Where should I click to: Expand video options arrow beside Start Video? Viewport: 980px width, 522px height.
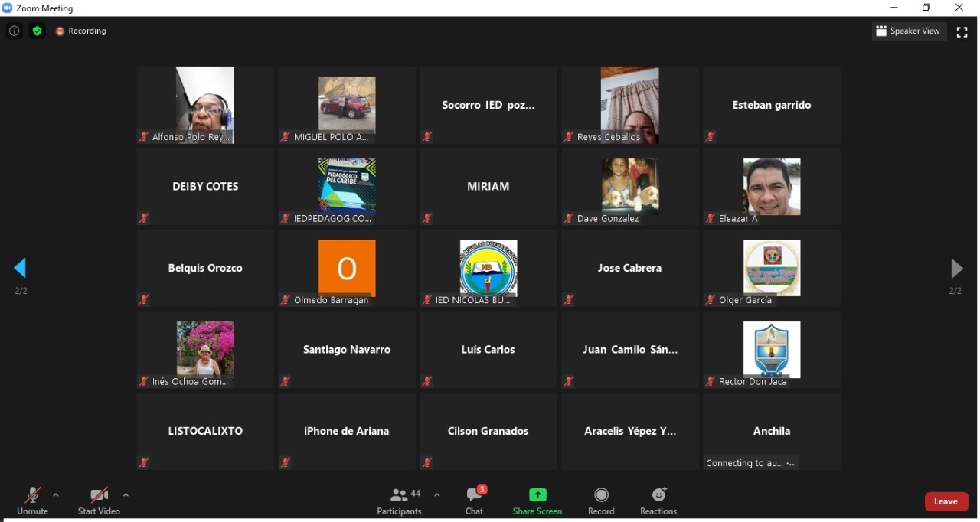(x=126, y=495)
